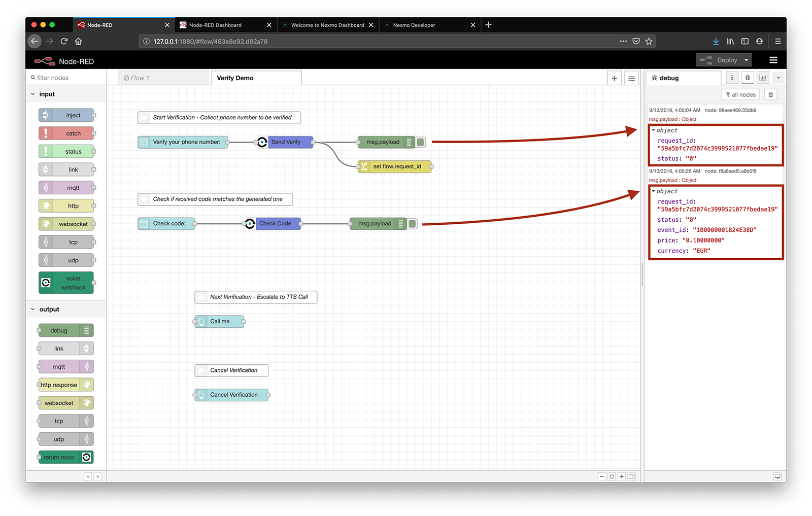
Task: Open the info sidebar panel icon
Action: (x=731, y=78)
